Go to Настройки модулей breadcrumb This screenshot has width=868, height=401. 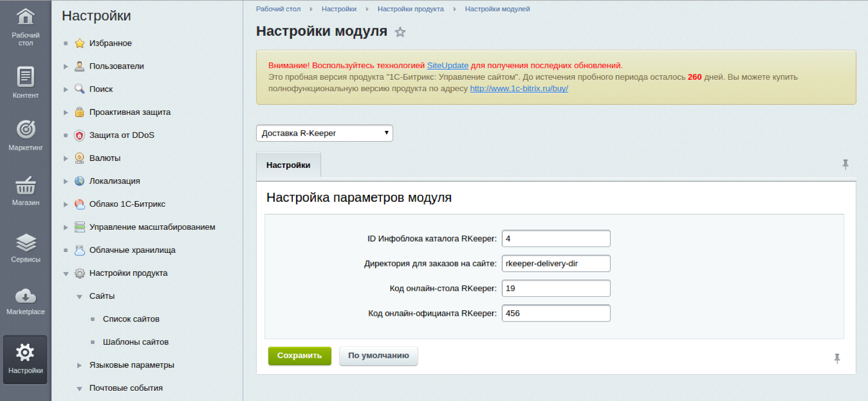click(497, 9)
